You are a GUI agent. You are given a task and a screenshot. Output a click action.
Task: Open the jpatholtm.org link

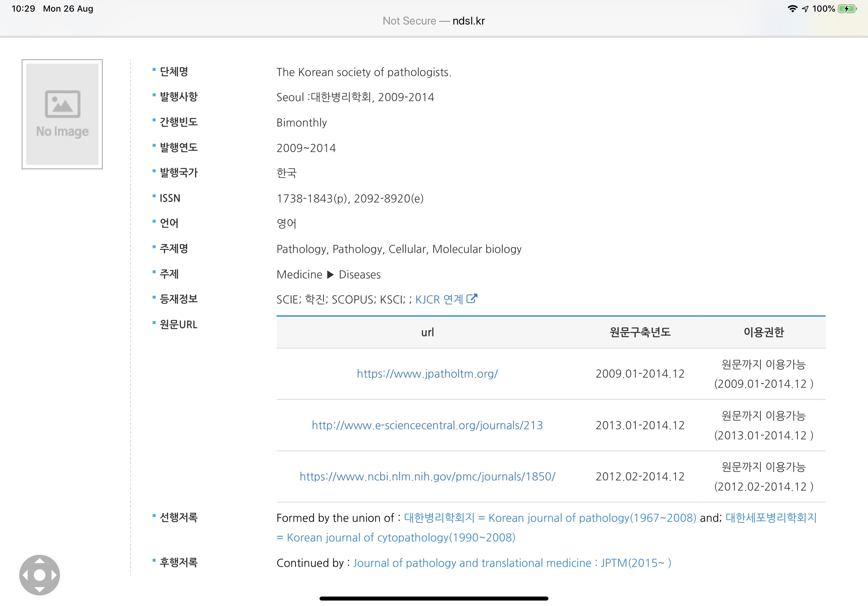427,373
